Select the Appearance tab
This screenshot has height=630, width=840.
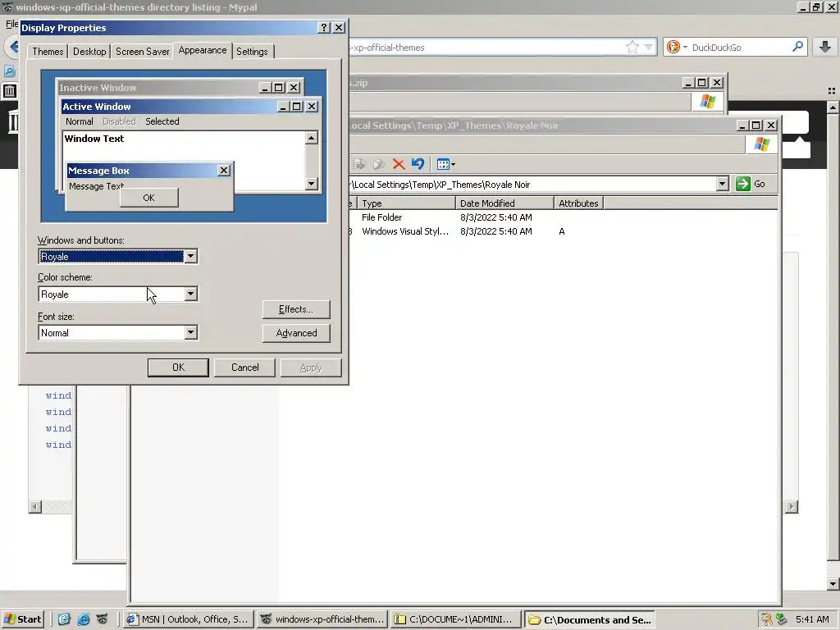point(203,50)
